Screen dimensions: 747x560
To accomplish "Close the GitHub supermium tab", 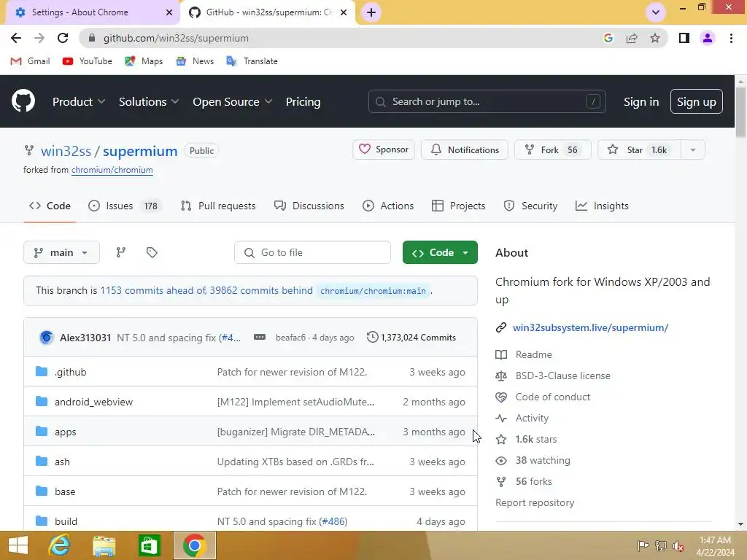I will click(344, 12).
